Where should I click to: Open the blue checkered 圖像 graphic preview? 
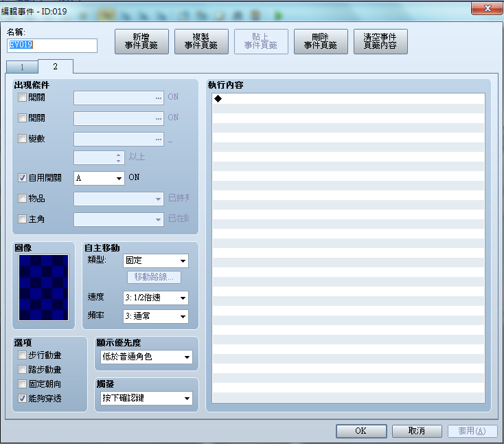pyautogui.click(x=43, y=287)
